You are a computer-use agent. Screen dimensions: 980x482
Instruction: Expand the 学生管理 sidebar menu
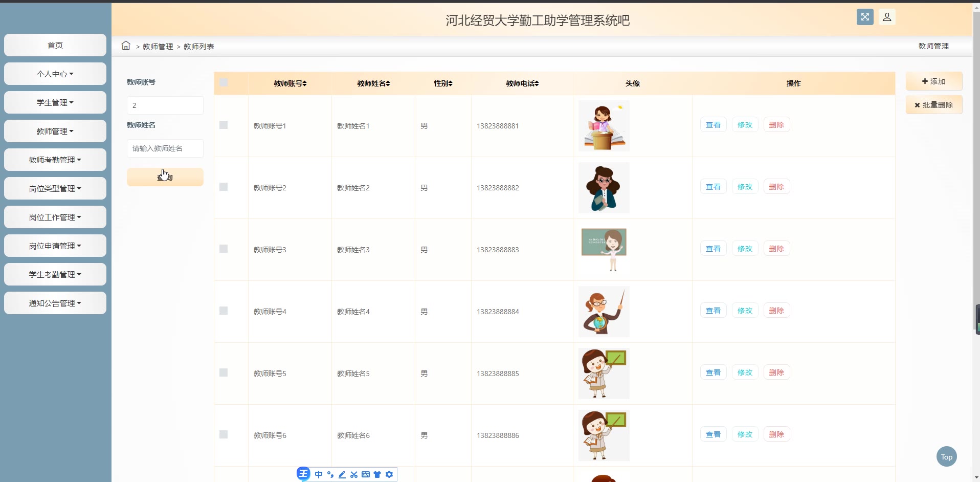[55, 102]
